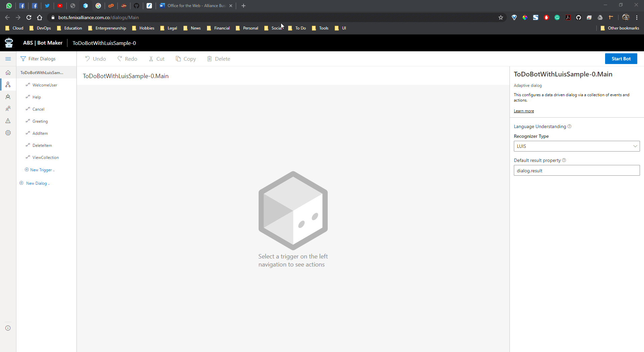Open the DevOps bookmarks folder
This screenshot has width=644, height=352.
click(40, 28)
